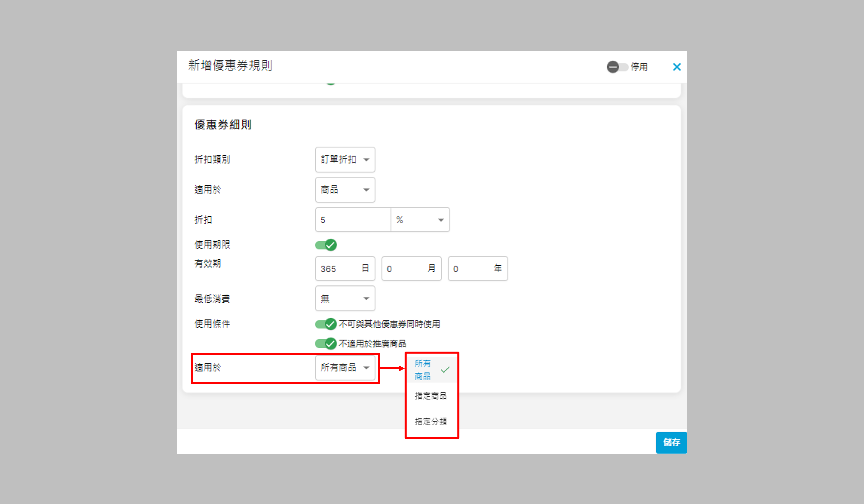Open the discount unit % dropdown
The image size is (864, 504).
(x=420, y=220)
